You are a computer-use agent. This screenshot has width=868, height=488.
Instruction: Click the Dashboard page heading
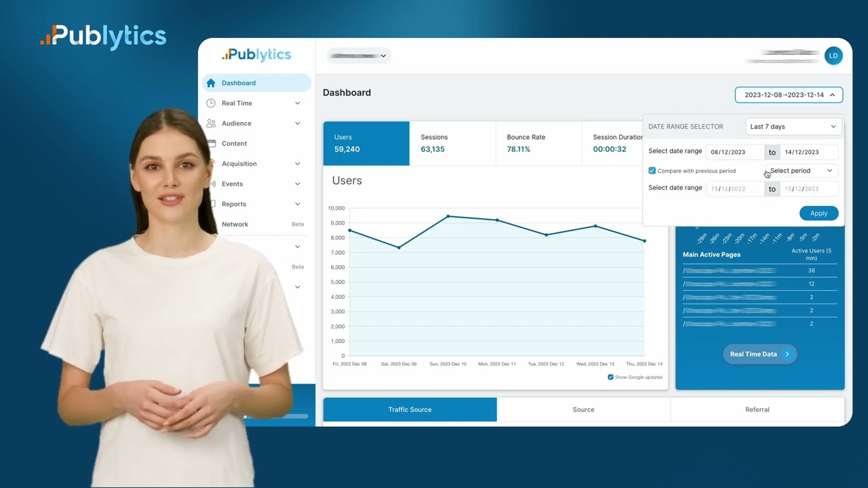pyautogui.click(x=347, y=93)
